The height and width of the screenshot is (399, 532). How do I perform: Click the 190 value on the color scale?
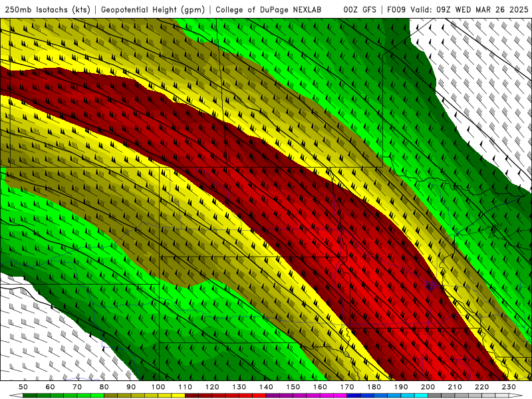pyautogui.click(x=401, y=387)
